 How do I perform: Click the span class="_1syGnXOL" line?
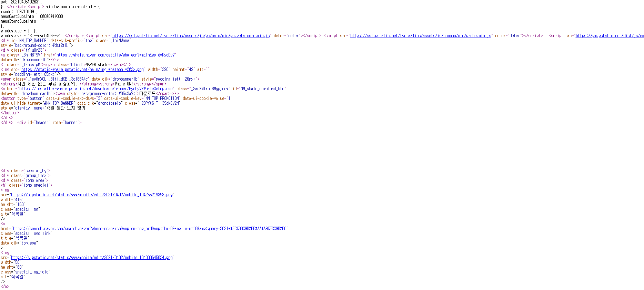pos(100,79)
